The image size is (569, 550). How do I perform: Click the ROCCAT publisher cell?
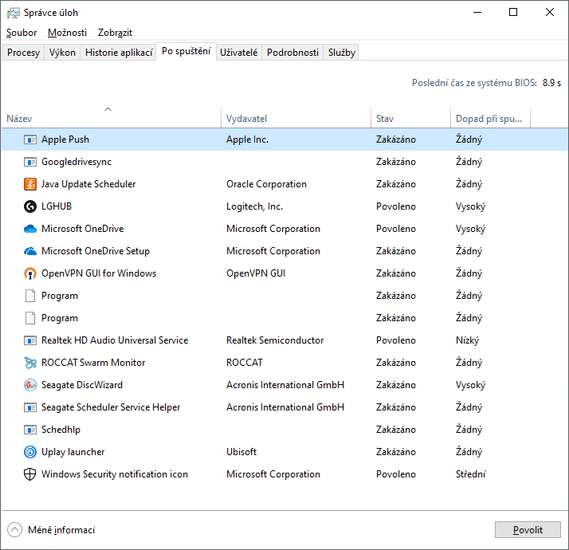(245, 363)
